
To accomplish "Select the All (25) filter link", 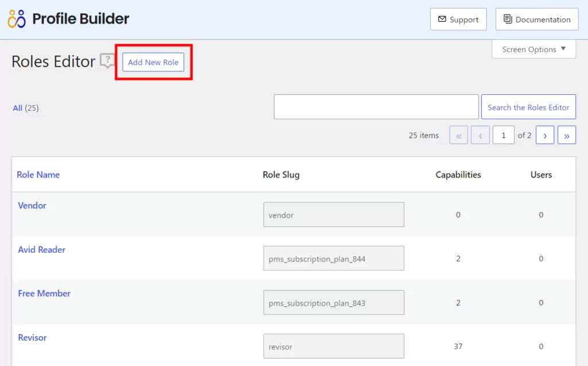I will click(x=18, y=108).
